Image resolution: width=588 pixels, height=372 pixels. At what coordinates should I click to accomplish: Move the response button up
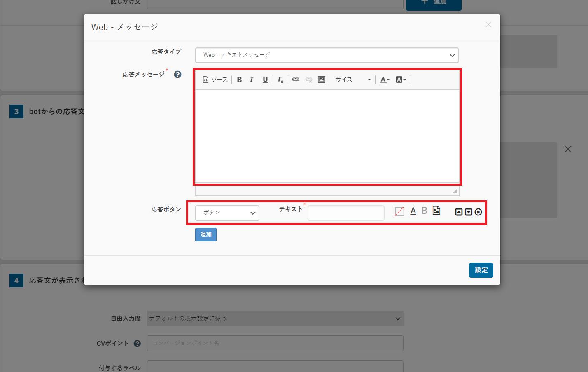(459, 212)
